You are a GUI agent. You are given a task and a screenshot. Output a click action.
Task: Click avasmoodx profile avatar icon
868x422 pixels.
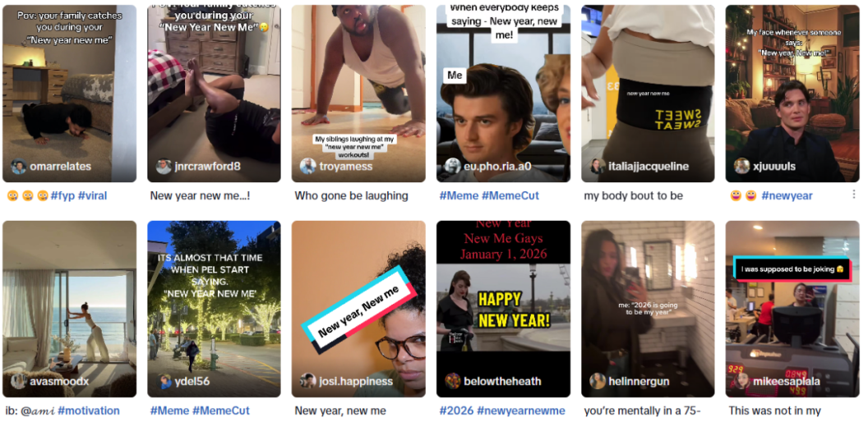[x=19, y=381]
